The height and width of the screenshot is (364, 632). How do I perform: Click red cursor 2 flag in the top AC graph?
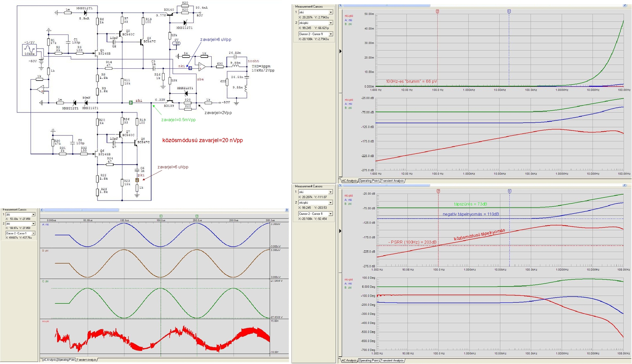(x=437, y=12)
